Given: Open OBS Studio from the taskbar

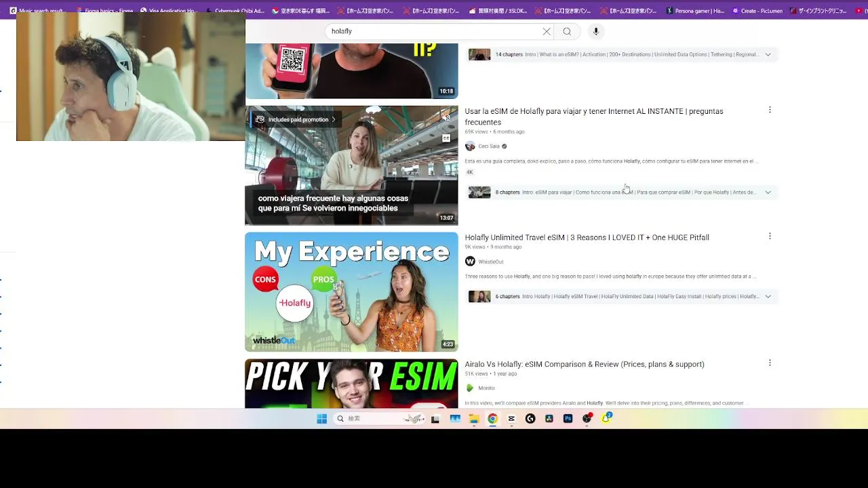Looking at the screenshot, I should 587,419.
